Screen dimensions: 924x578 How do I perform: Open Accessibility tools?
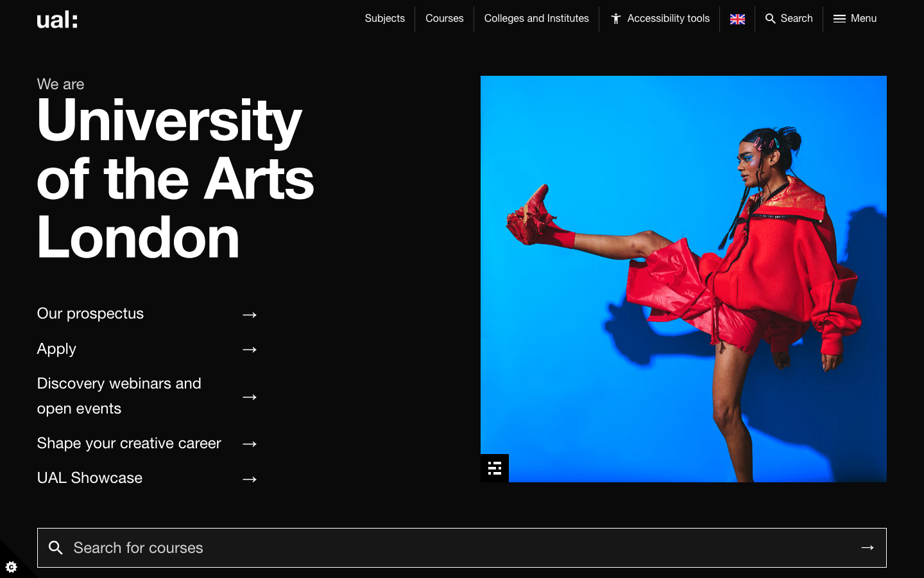(x=660, y=19)
